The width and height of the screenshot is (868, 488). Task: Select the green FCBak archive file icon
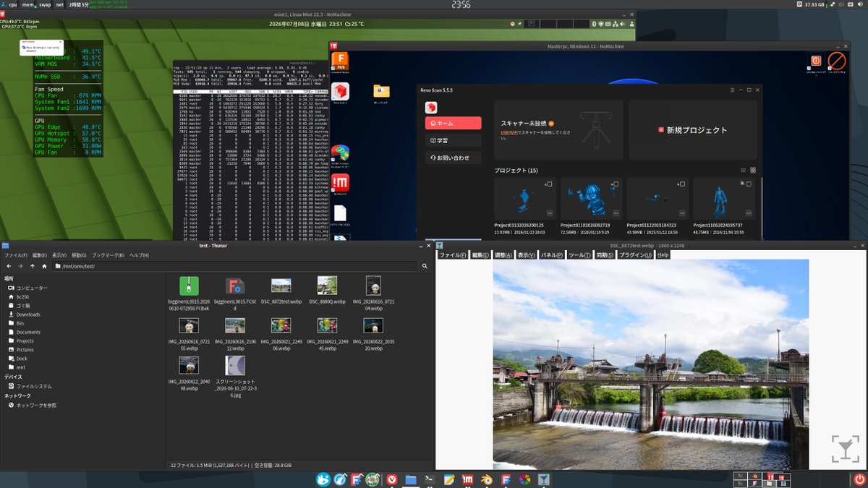[x=188, y=285]
